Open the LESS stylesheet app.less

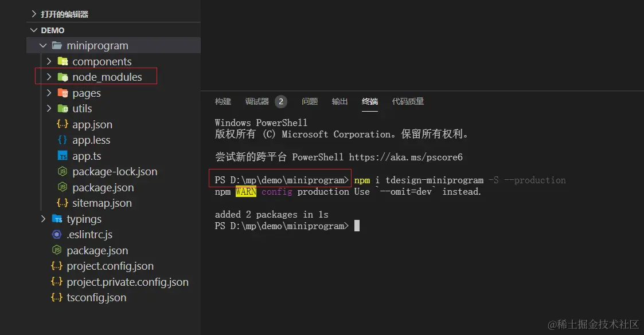click(x=91, y=140)
